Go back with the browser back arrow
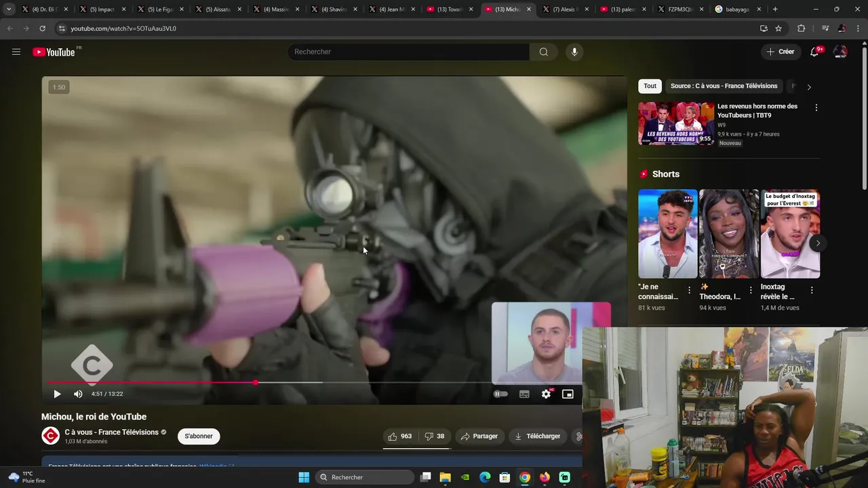868x488 pixels. (x=9, y=28)
